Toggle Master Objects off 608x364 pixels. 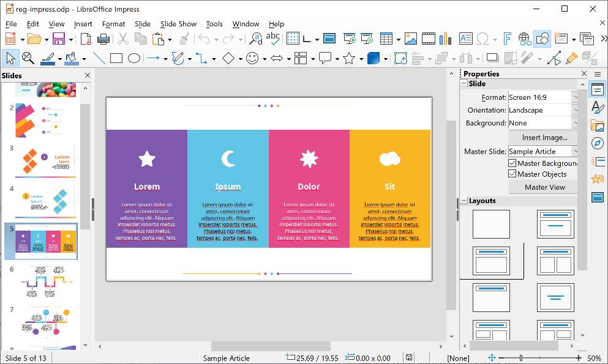click(512, 174)
